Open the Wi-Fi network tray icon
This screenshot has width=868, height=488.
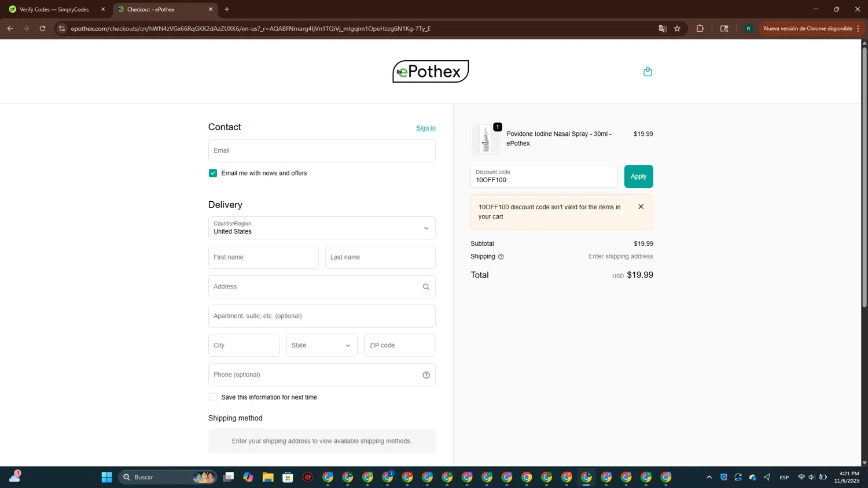coord(801,477)
